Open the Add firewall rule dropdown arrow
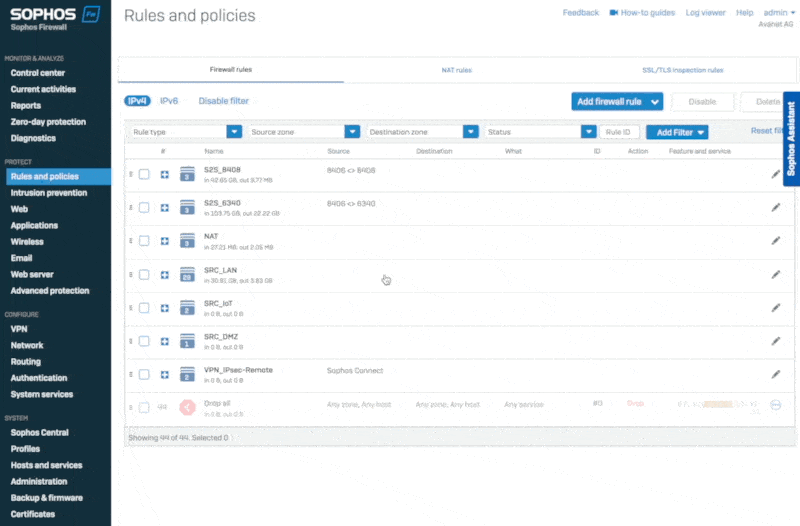 pos(655,102)
